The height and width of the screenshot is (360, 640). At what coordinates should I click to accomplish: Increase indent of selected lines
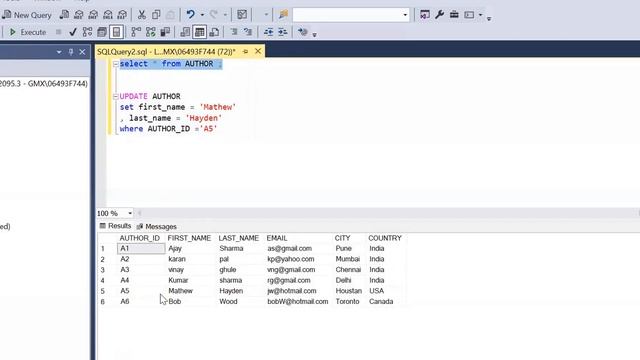282,32
